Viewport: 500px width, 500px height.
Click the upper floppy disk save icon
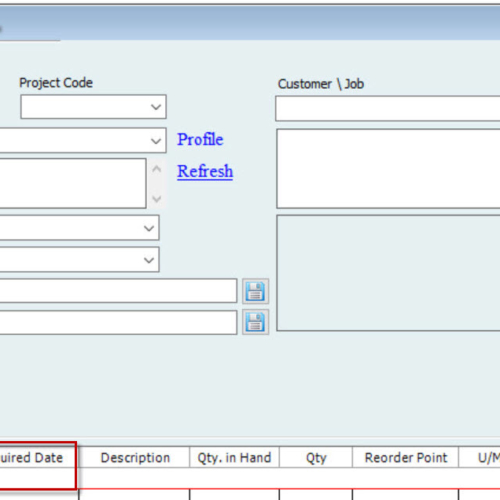255,291
